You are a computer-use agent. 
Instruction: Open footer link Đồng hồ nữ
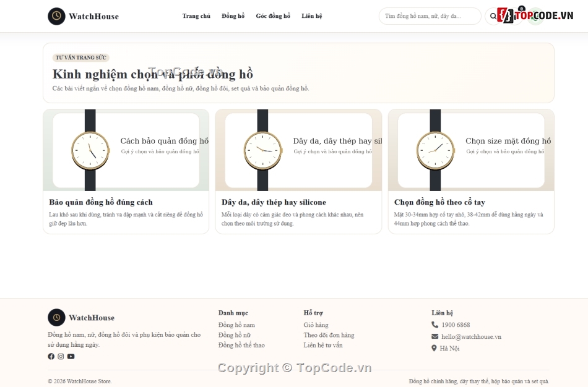tap(235, 335)
